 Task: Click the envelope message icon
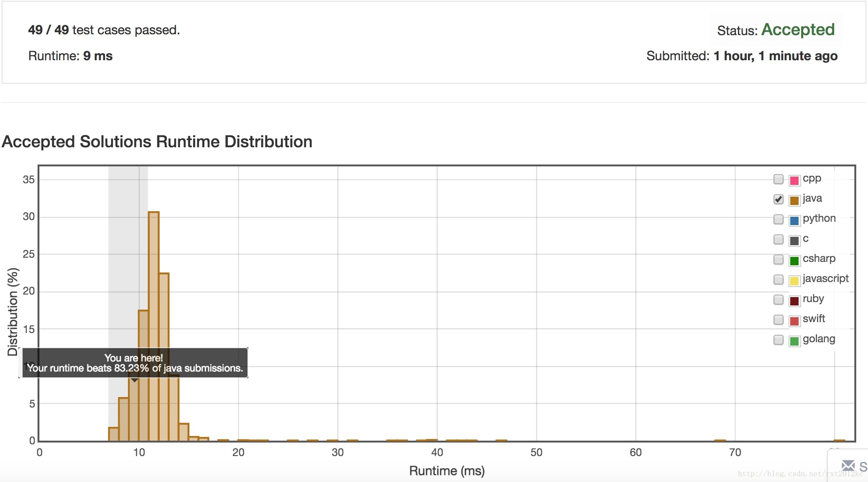tap(848, 466)
